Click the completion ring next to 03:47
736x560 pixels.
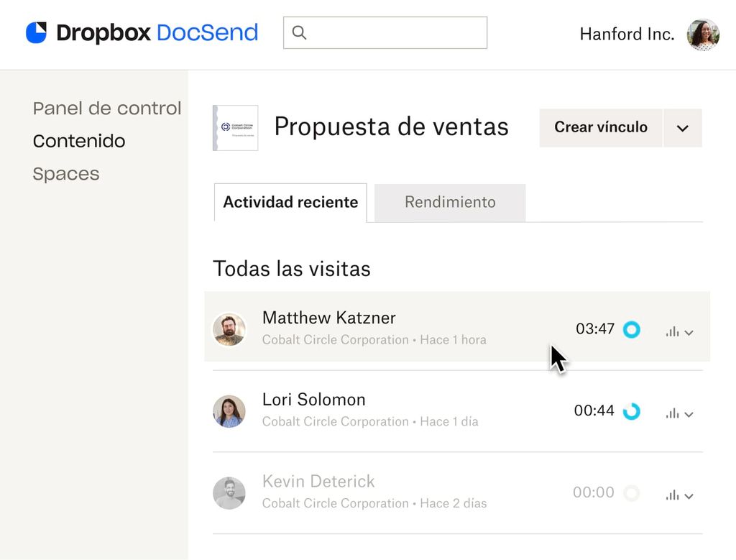pyautogui.click(x=631, y=329)
